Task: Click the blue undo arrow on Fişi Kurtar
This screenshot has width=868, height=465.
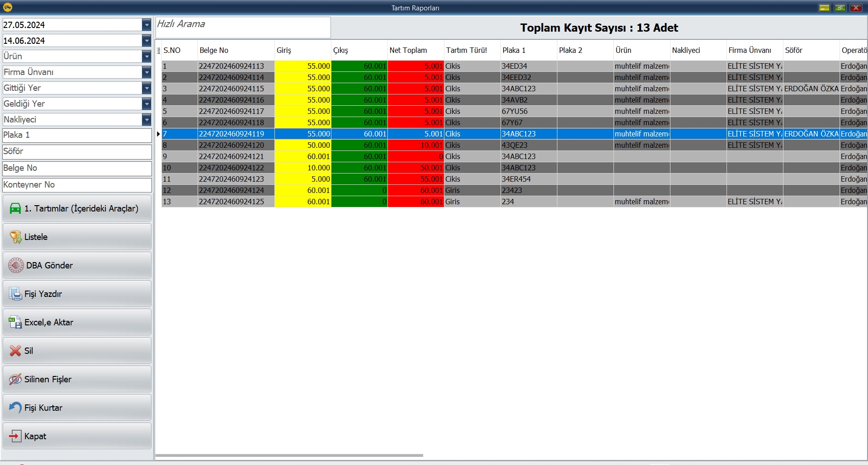Action: pos(14,407)
